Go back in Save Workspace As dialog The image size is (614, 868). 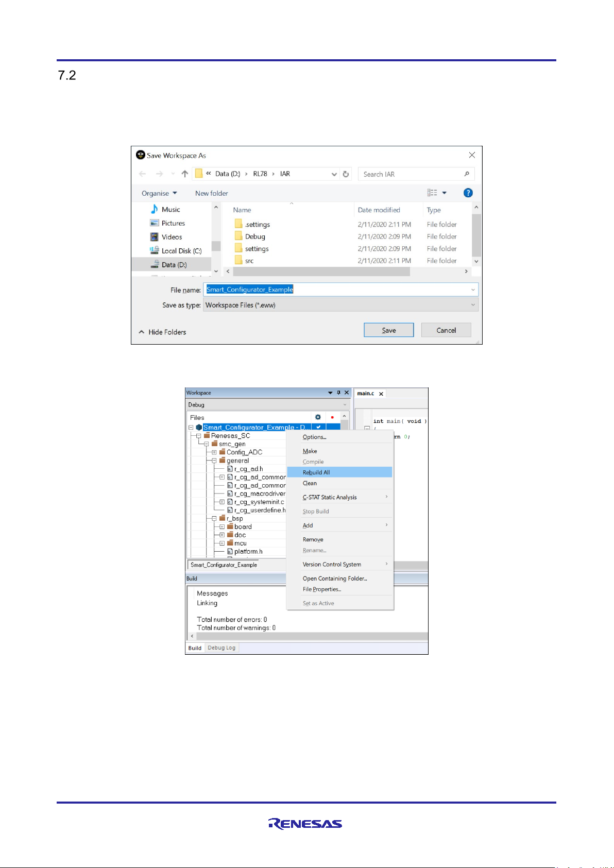pyautogui.click(x=143, y=174)
